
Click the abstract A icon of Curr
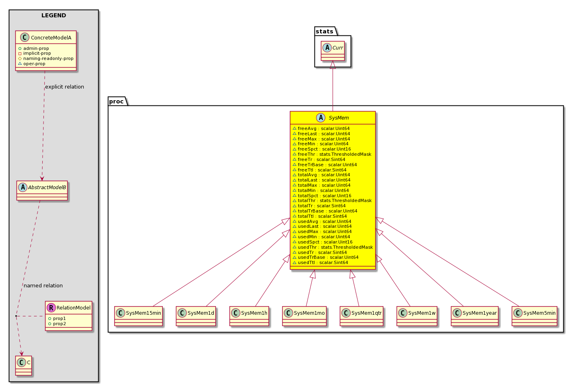[x=327, y=47]
